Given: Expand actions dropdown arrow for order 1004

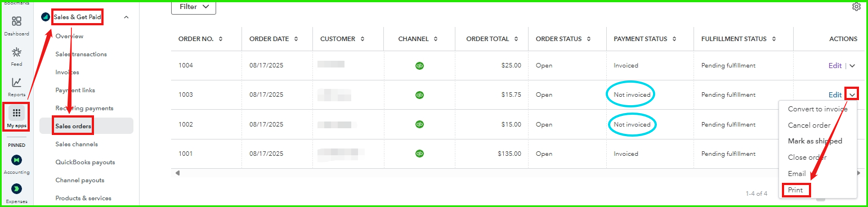Looking at the screenshot, I should click(x=852, y=65).
